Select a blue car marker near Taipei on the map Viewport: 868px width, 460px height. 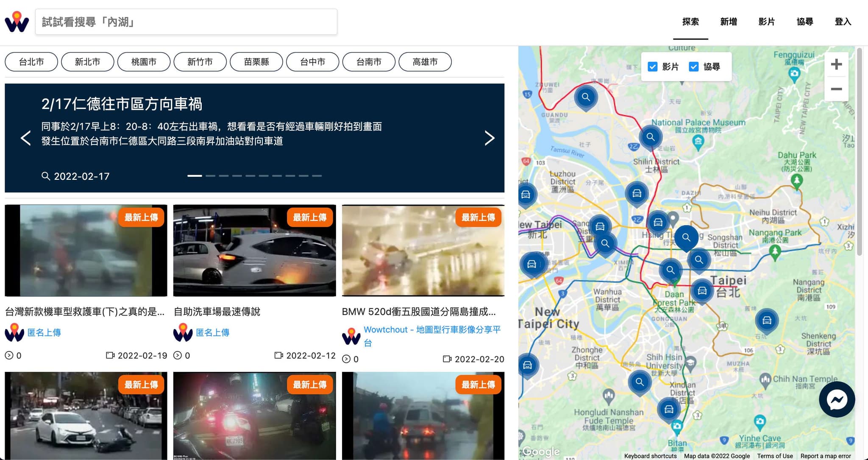point(702,291)
